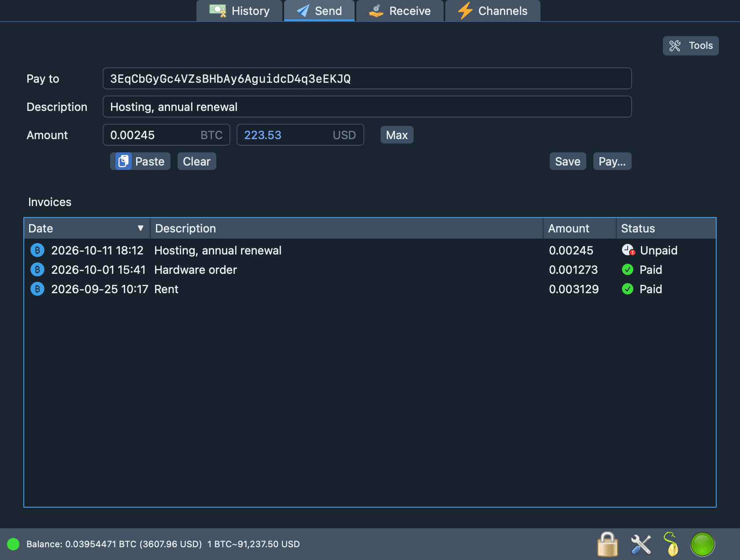Click the Unpaid clock status icon
This screenshot has width=740, height=560.
[x=628, y=250]
